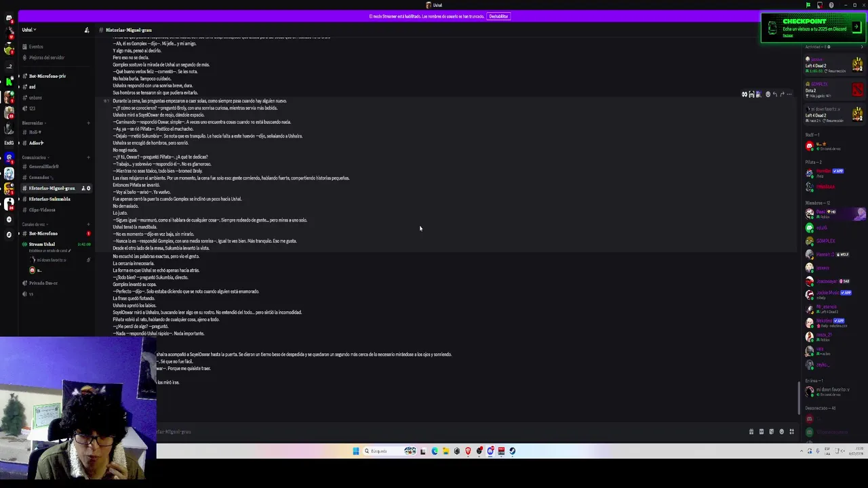Click the forward arrow on hovered message

[x=782, y=95]
